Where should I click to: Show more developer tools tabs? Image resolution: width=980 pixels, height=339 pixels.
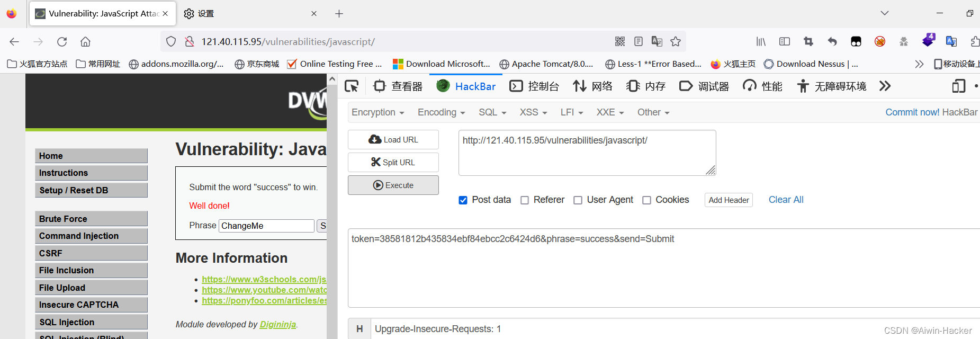point(885,86)
